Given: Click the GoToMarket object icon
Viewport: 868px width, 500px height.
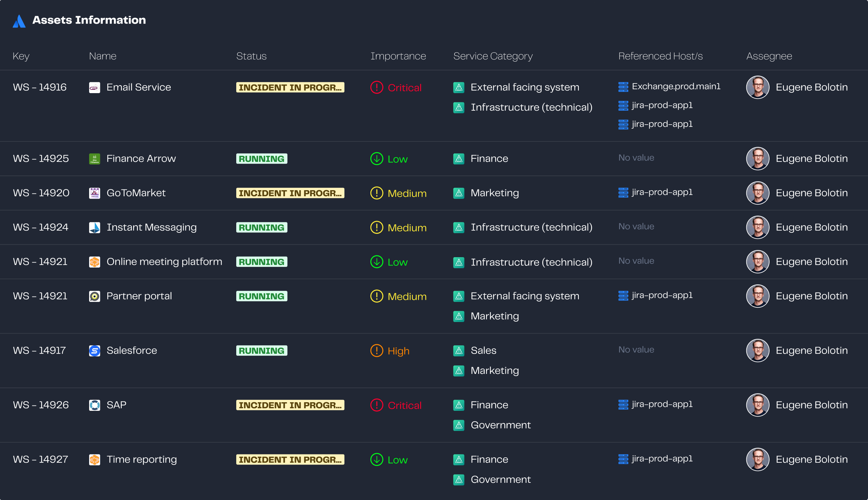Looking at the screenshot, I should 94,193.
